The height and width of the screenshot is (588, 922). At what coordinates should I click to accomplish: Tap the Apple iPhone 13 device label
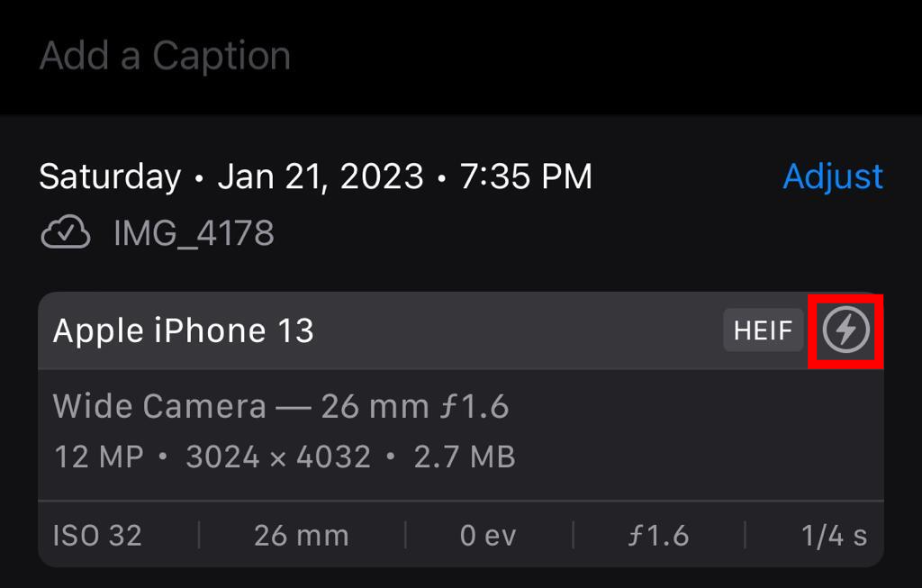pos(184,331)
